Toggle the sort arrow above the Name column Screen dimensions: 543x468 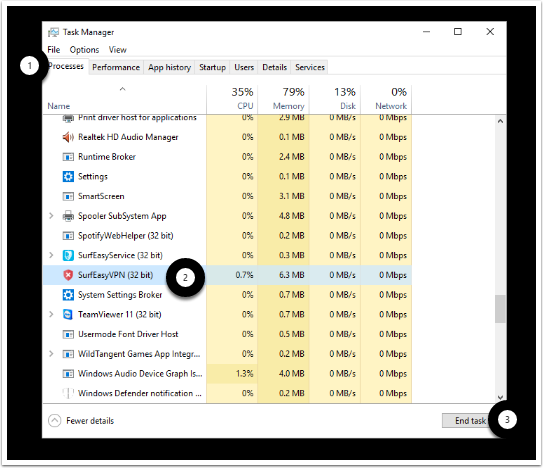click(122, 89)
